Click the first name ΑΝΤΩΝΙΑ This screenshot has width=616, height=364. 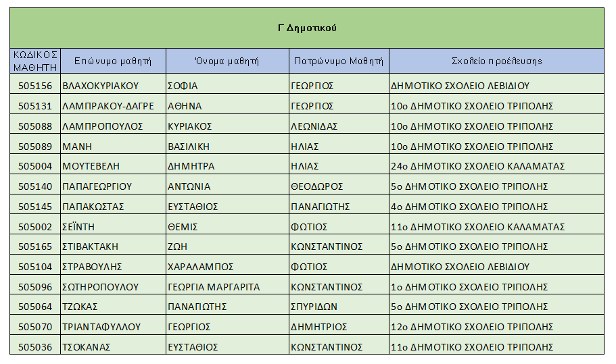189,186
